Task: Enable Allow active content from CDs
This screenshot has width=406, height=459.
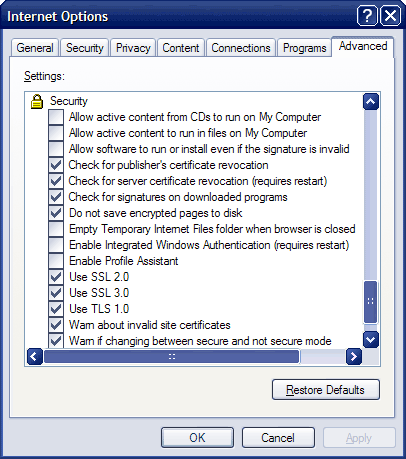Action: [x=56, y=117]
